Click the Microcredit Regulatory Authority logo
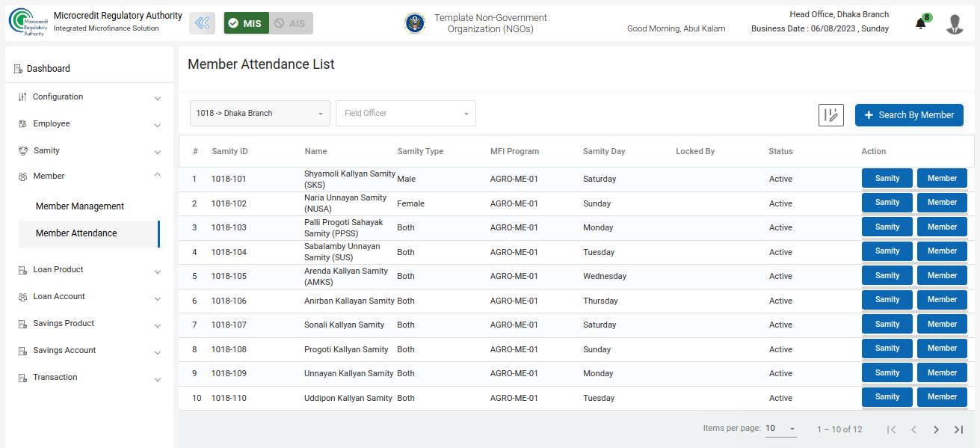Image resolution: width=980 pixels, height=448 pixels. click(27, 22)
